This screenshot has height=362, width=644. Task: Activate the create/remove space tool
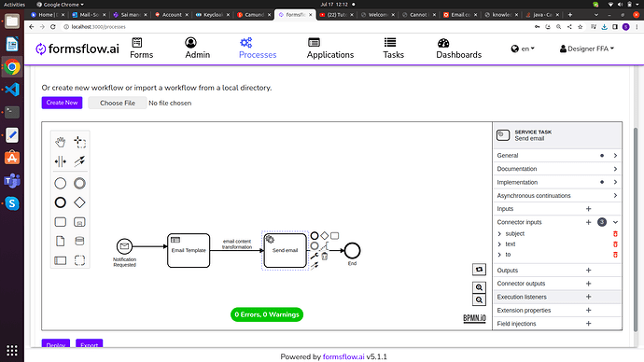[x=61, y=161]
